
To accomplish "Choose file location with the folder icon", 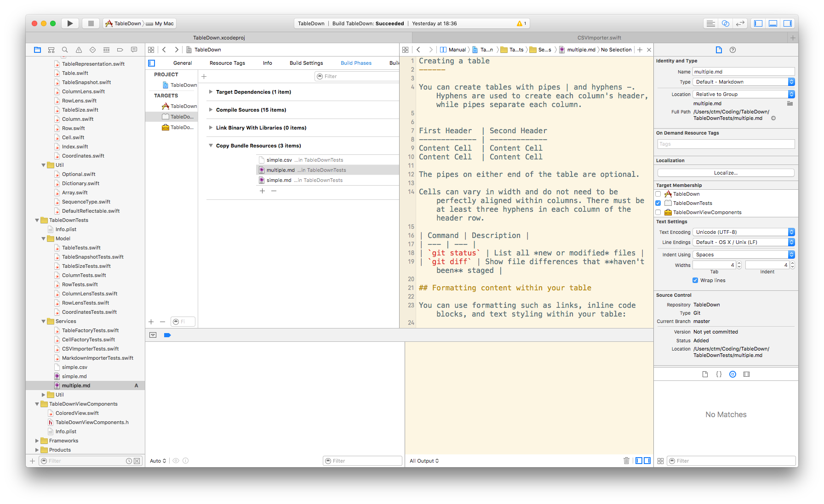I will tap(790, 103).
